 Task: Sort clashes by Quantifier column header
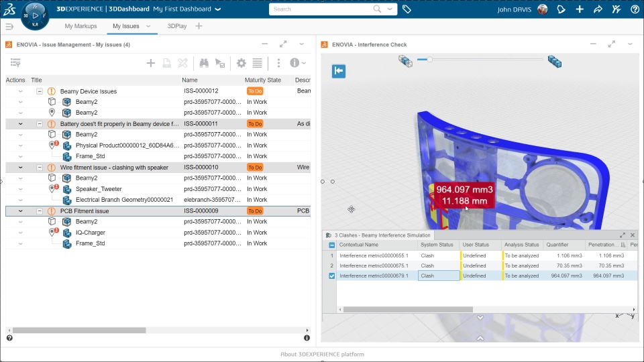pos(557,245)
